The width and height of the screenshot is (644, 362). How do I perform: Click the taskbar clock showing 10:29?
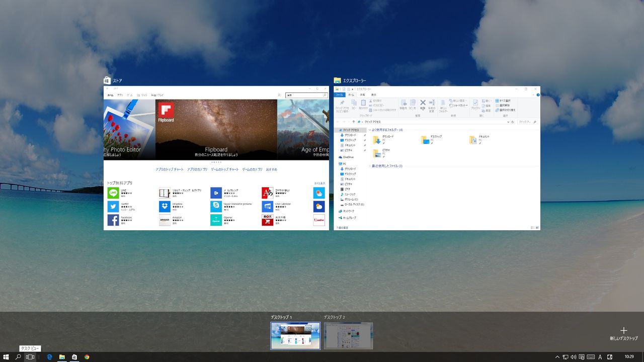629,357
